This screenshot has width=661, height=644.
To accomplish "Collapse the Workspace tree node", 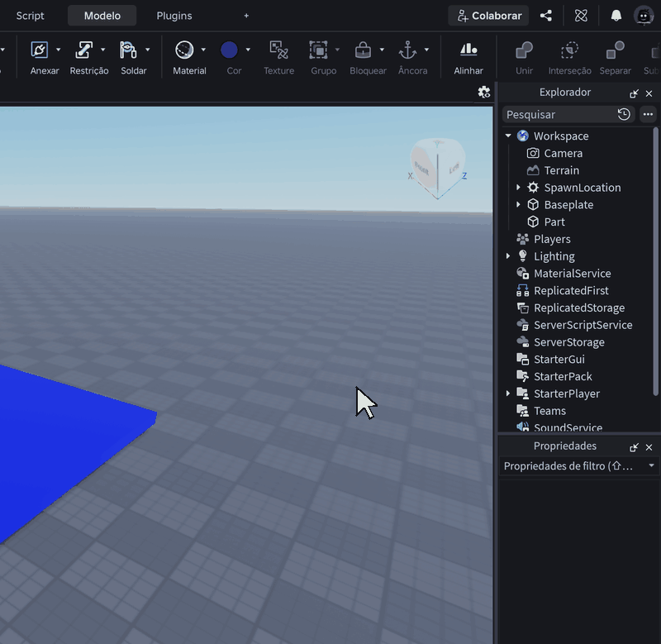I will click(508, 136).
